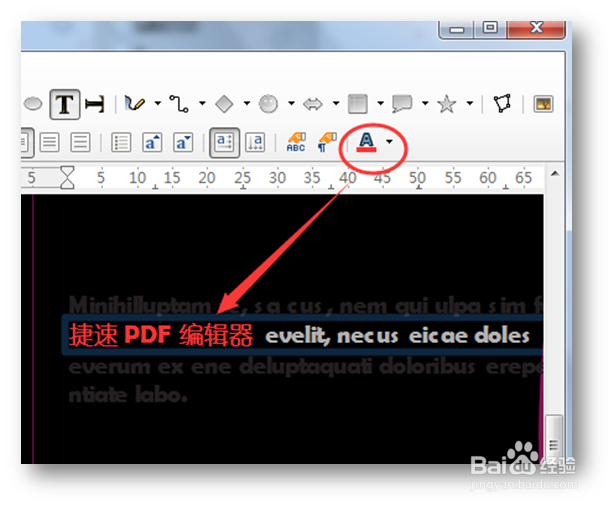The width and height of the screenshot is (614, 506).
Task: Select the flowchart shapes tool
Action: 358,104
